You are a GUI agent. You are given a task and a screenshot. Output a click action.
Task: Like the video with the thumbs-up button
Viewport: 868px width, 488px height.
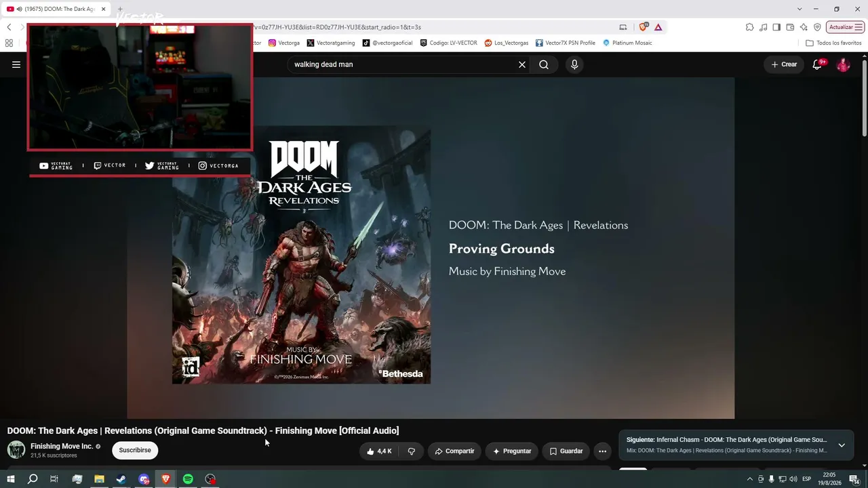(379, 451)
